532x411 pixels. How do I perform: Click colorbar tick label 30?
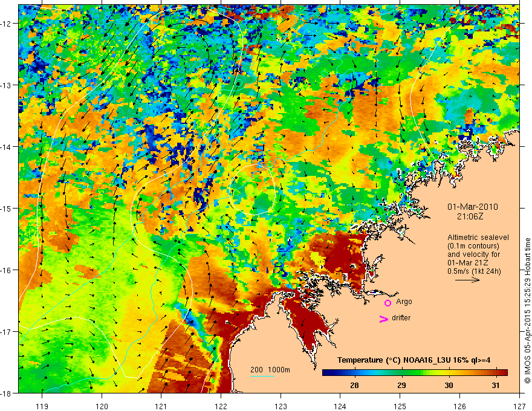(449, 386)
